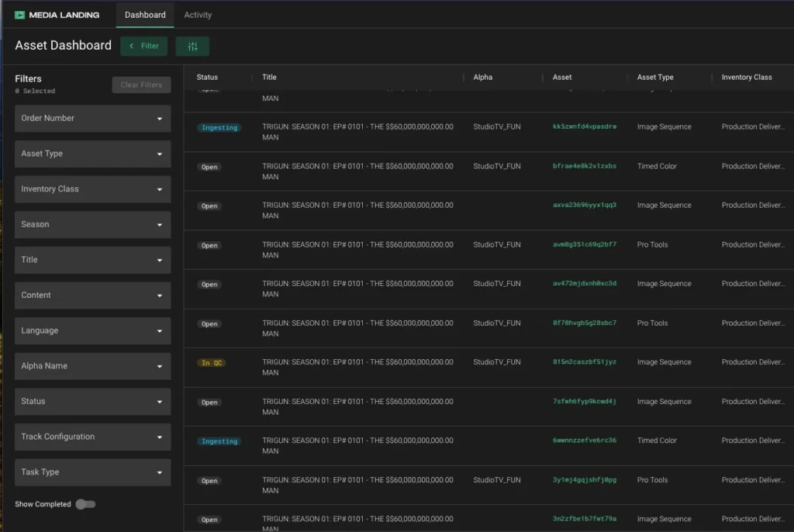Expand the Task Type filter dropdown
This screenshot has height=532, width=794.
tap(92, 472)
